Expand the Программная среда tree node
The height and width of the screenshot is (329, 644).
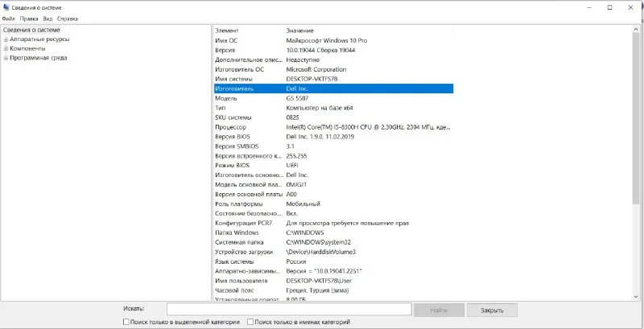6,58
